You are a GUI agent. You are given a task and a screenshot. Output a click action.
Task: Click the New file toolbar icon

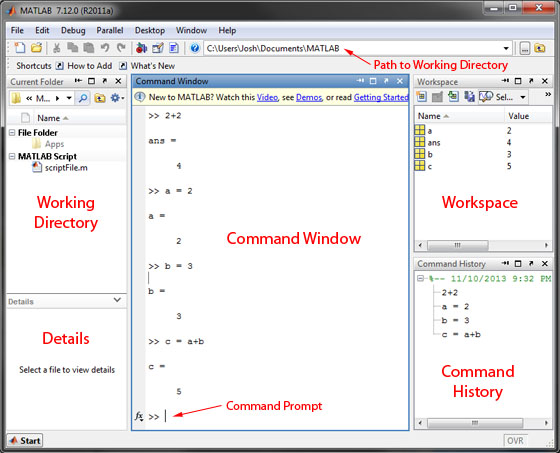pyautogui.click(x=19, y=48)
